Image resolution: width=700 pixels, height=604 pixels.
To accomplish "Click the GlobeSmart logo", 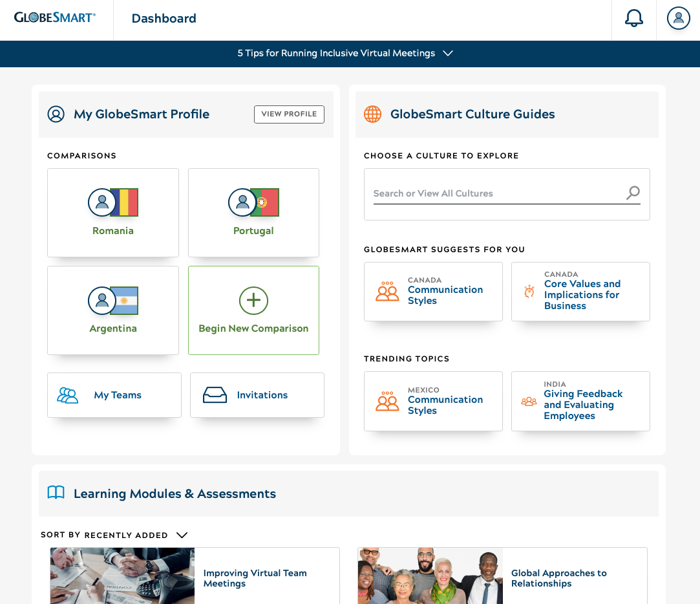I will 55,18.
